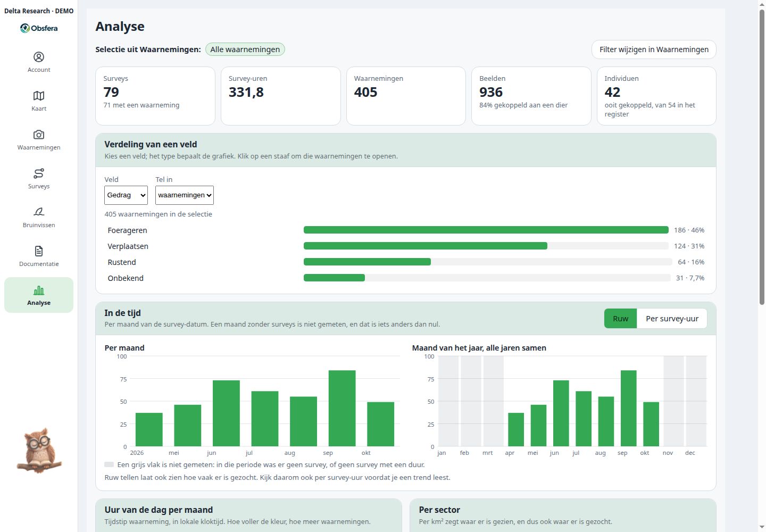Open the Documentatie document icon
The width and height of the screenshot is (766, 532).
click(39, 251)
